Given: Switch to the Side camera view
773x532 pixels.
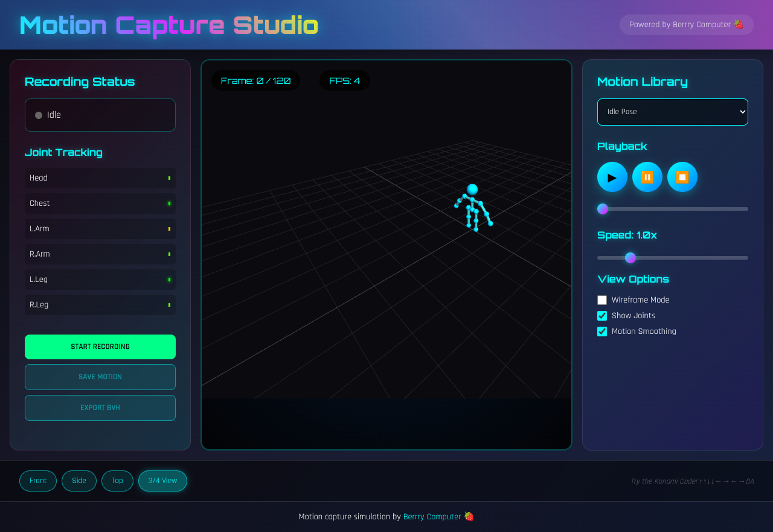Looking at the screenshot, I should click(x=79, y=481).
